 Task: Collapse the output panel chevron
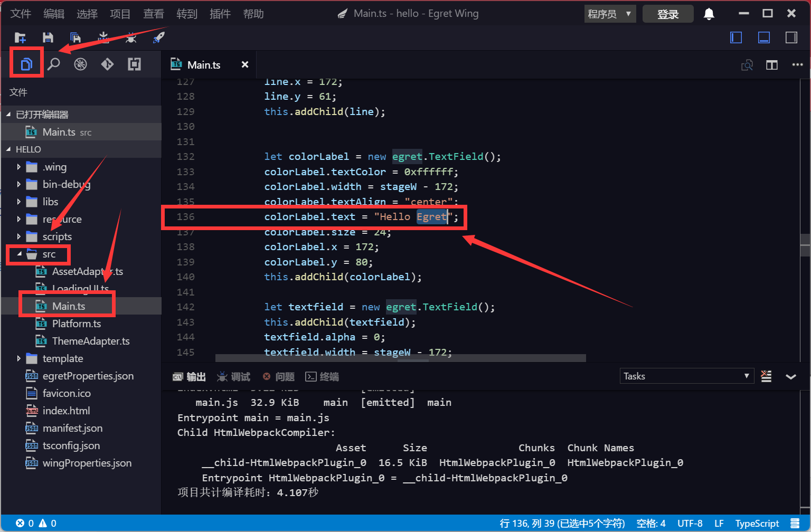(x=791, y=377)
